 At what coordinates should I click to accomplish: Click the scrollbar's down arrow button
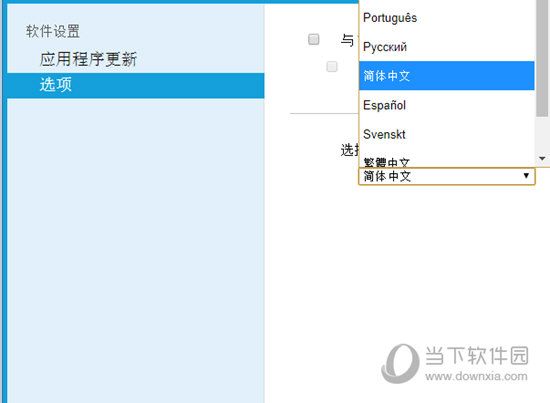pyautogui.click(x=542, y=159)
